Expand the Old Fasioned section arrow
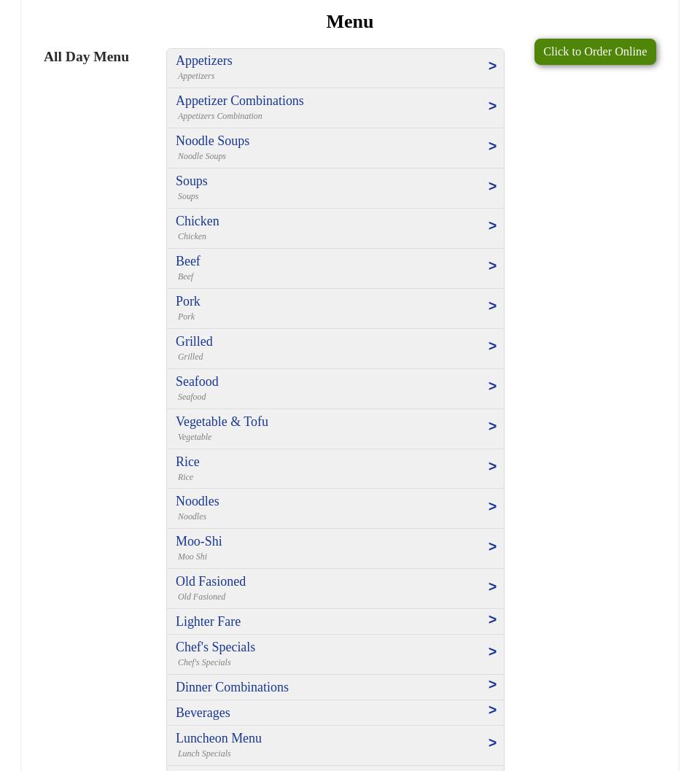Screen dimensions: 700x771 492,587
